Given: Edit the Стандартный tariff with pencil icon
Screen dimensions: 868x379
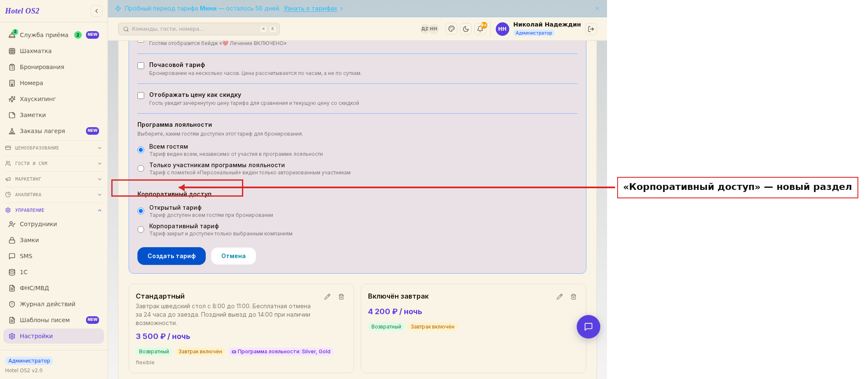Looking at the screenshot, I should [327, 297].
